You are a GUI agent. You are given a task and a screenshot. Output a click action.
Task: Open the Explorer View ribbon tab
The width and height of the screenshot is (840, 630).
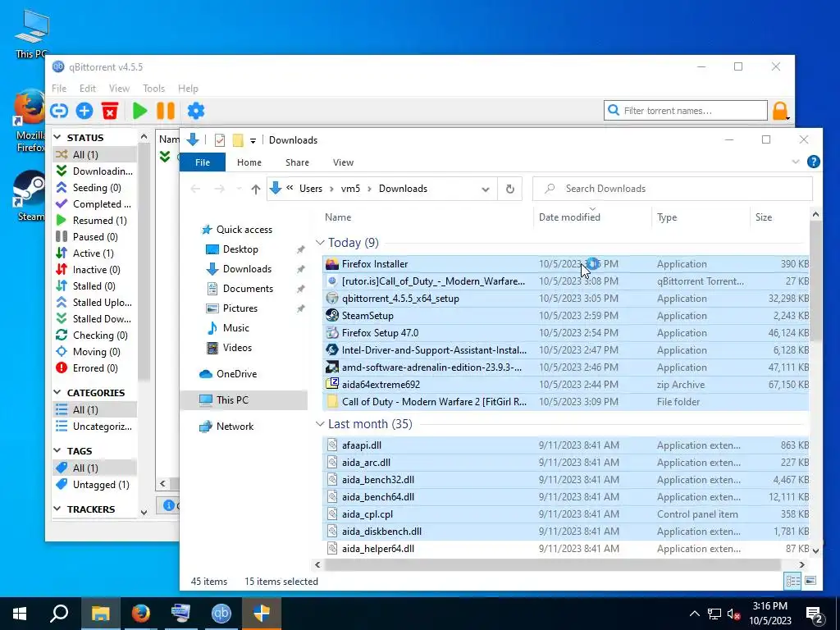pyautogui.click(x=343, y=162)
